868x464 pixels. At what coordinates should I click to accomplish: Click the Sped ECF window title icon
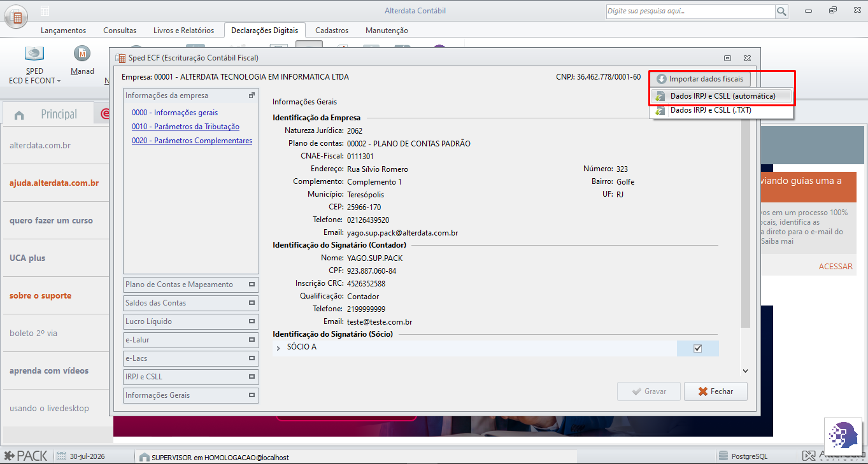[x=120, y=58]
